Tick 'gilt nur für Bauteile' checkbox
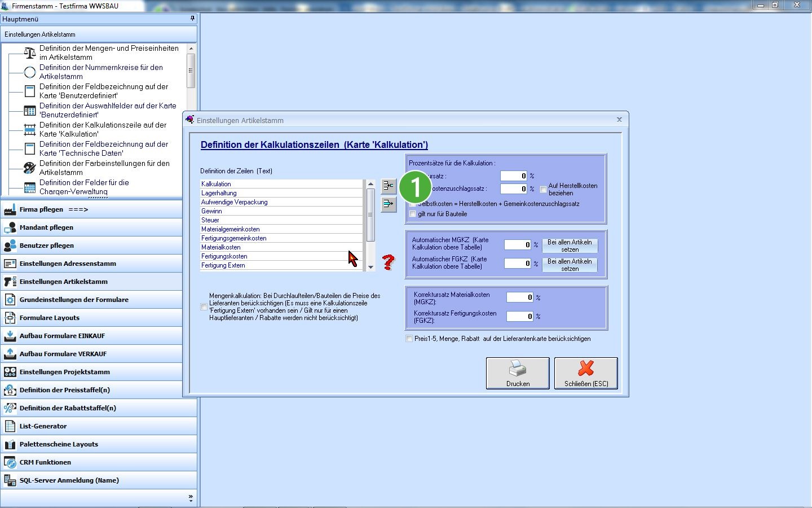This screenshot has width=812, height=508. point(413,214)
